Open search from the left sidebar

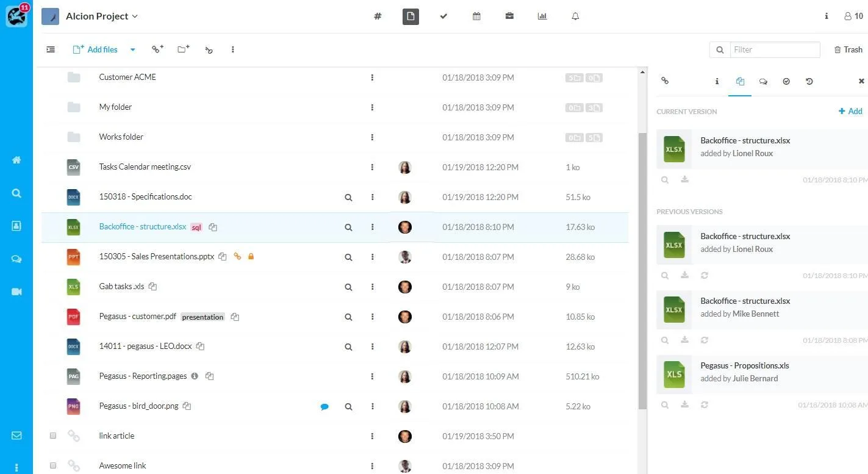[x=16, y=193]
